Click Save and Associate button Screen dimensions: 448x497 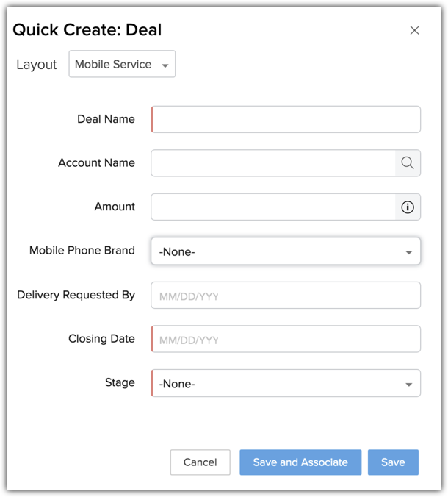(x=300, y=462)
